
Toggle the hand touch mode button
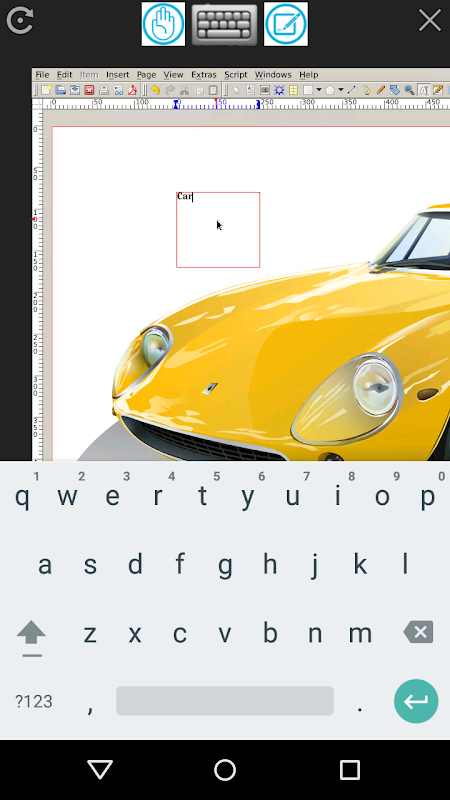click(163, 24)
